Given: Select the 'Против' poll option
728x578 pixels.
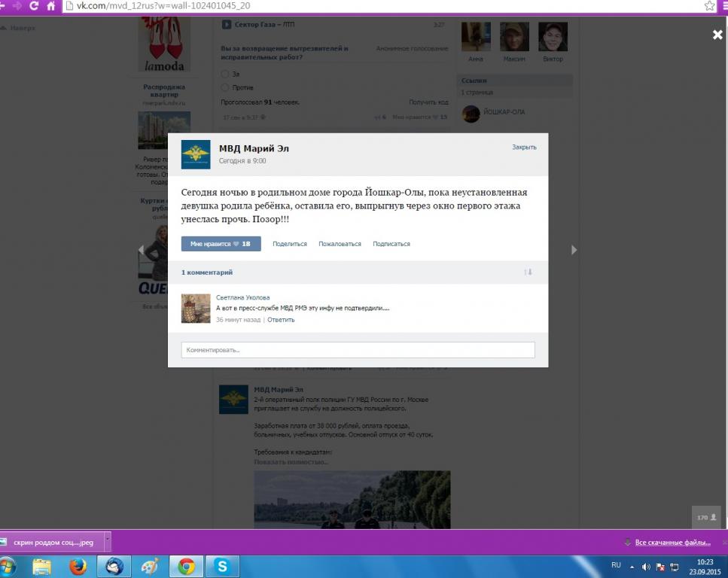Looking at the screenshot, I should [x=225, y=87].
